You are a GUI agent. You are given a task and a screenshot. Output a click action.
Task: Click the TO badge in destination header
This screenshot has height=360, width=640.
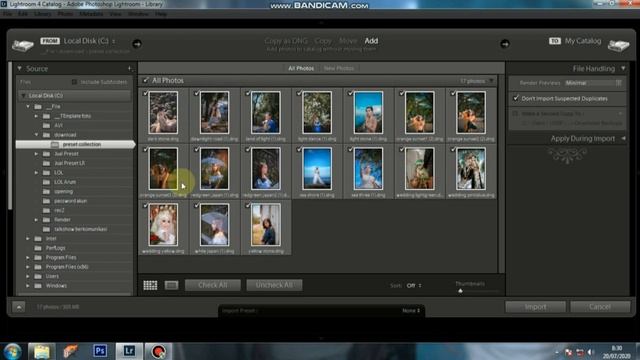[x=554, y=41]
